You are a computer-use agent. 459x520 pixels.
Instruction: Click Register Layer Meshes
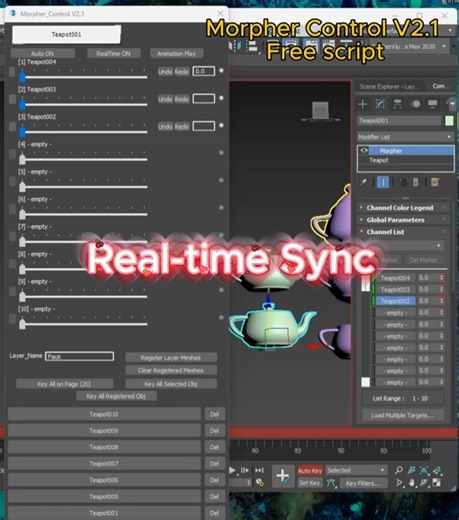[171, 358]
